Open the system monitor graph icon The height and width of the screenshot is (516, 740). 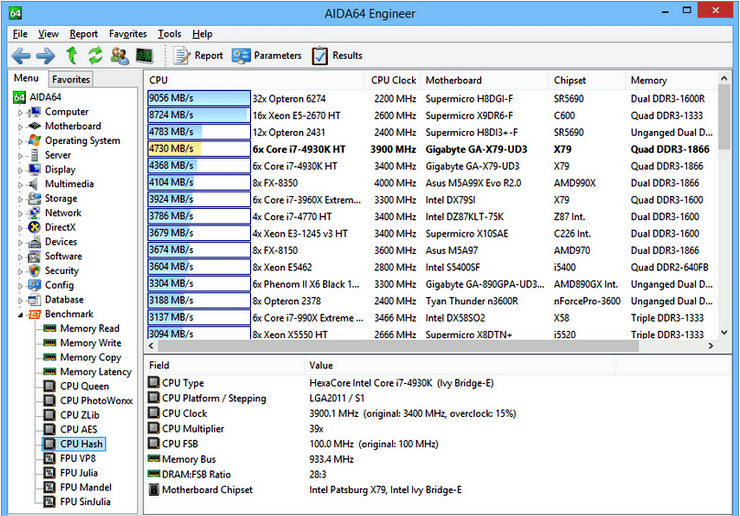tap(144, 56)
